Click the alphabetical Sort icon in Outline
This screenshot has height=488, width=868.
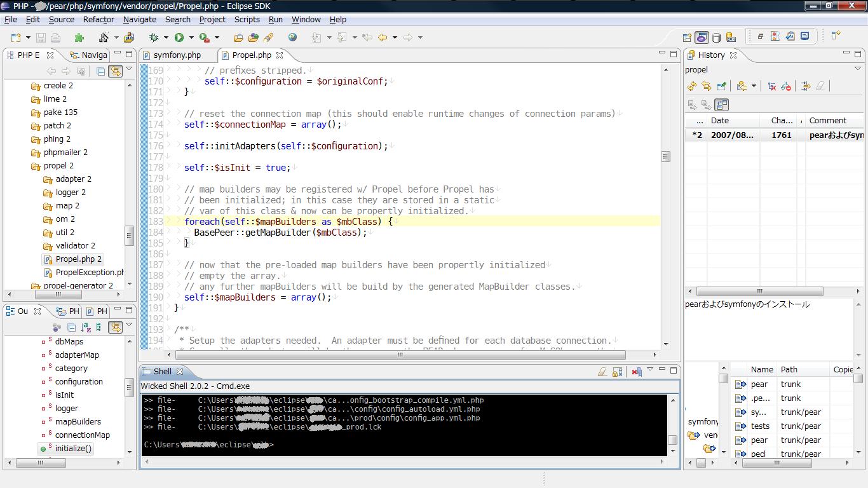85,327
